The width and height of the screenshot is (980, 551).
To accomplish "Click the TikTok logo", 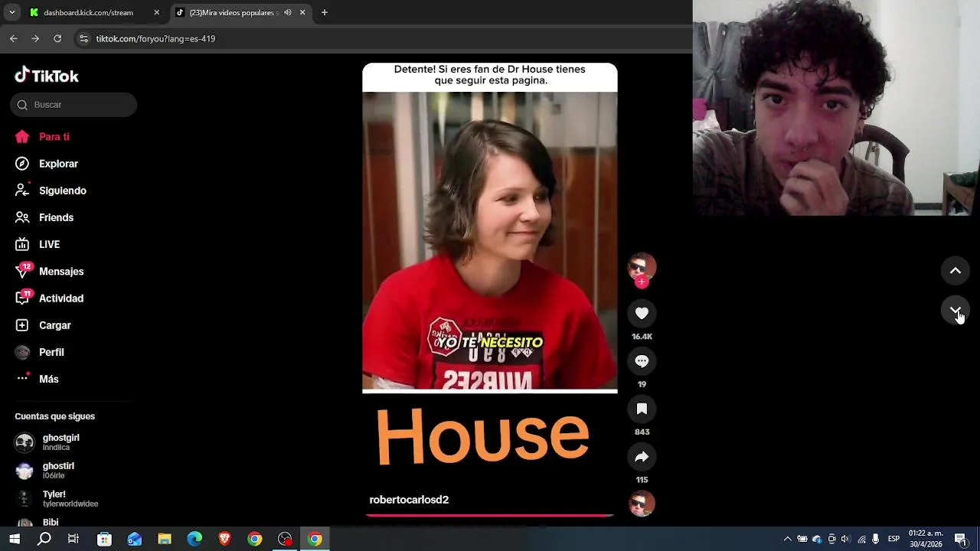I will click(47, 76).
